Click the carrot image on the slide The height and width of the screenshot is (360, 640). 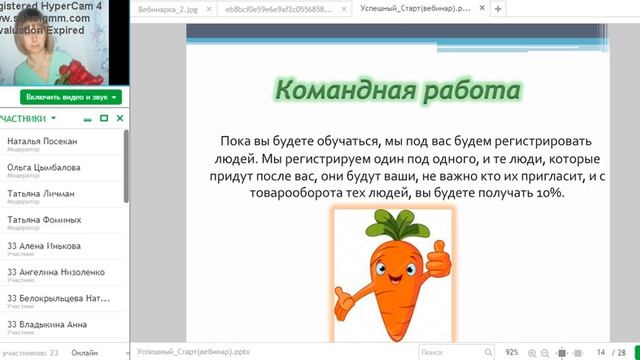tap(393, 275)
